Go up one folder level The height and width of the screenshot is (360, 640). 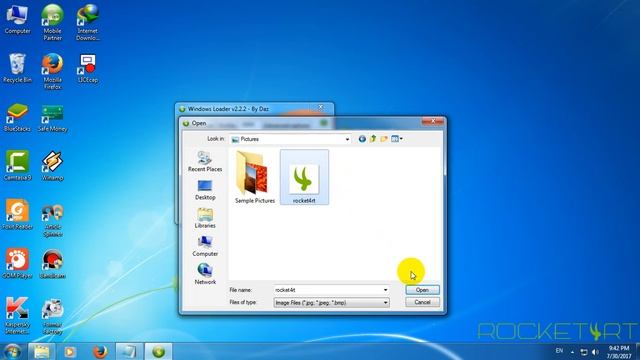[373, 139]
